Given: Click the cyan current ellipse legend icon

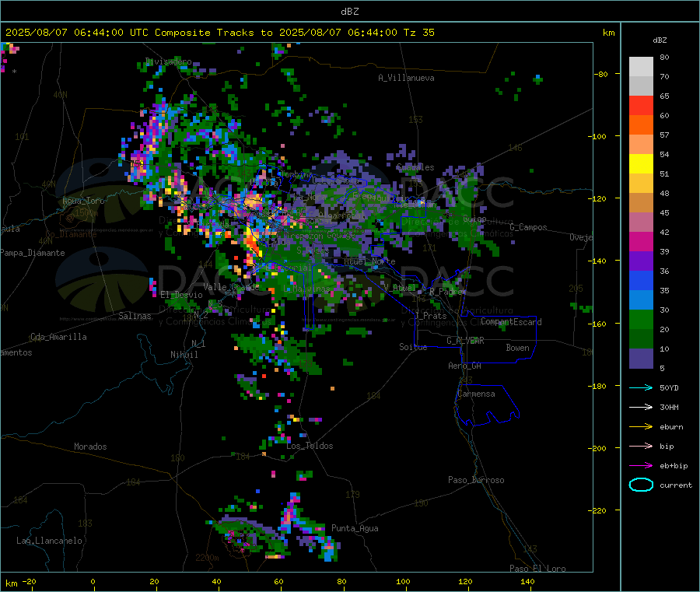Looking at the screenshot, I should (x=641, y=485).
